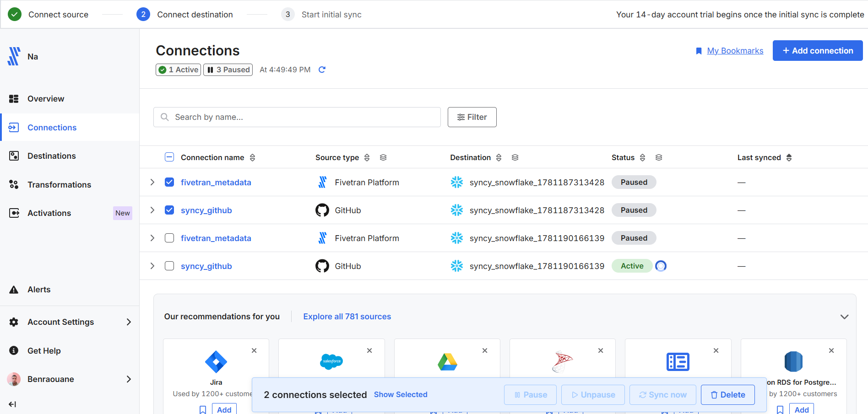Expand the first fivetran_metadata row
This screenshot has width=868, height=414.
152,182
